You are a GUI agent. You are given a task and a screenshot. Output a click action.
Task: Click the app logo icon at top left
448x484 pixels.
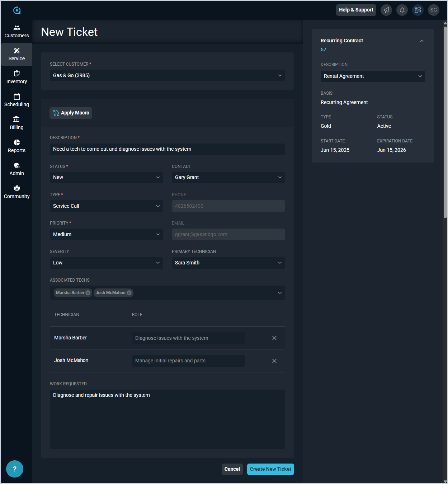17,10
